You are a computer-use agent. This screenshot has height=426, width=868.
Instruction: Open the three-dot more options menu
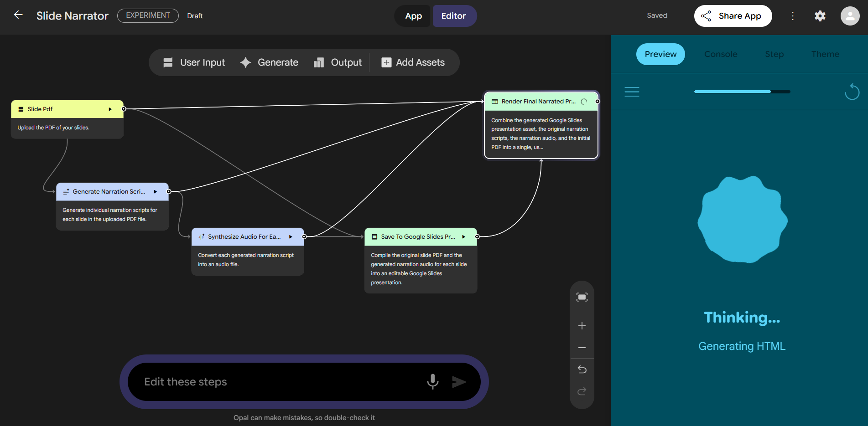click(793, 16)
